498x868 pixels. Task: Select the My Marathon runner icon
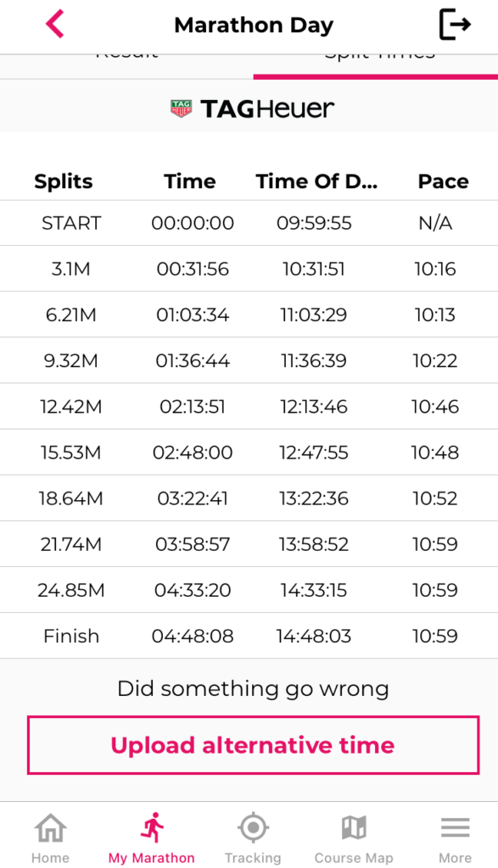[152, 827]
